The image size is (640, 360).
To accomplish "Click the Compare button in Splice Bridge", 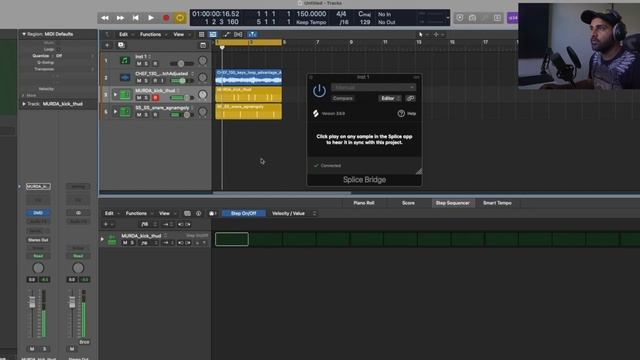I will coord(342,98).
